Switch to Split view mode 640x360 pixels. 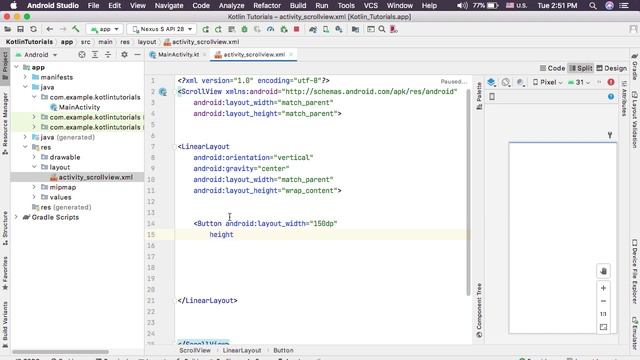click(580, 68)
